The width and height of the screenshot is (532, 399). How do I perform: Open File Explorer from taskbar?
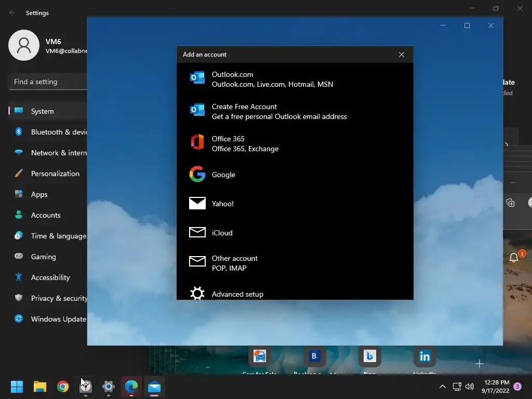pos(39,387)
